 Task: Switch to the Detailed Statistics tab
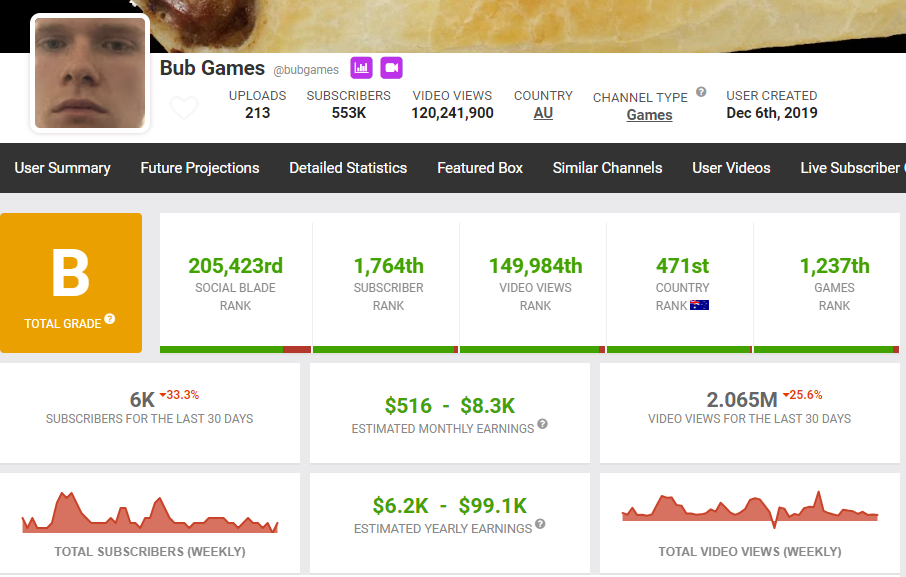[348, 168]
